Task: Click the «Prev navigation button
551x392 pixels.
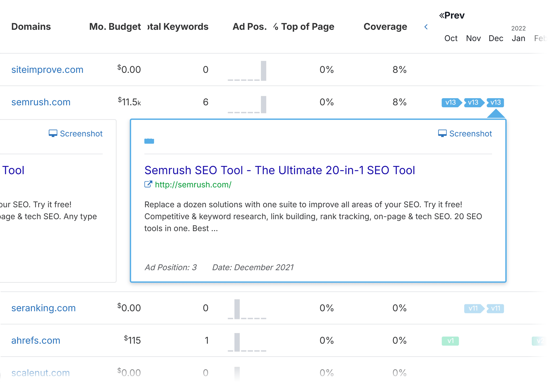Action: [x=452, y=15]
